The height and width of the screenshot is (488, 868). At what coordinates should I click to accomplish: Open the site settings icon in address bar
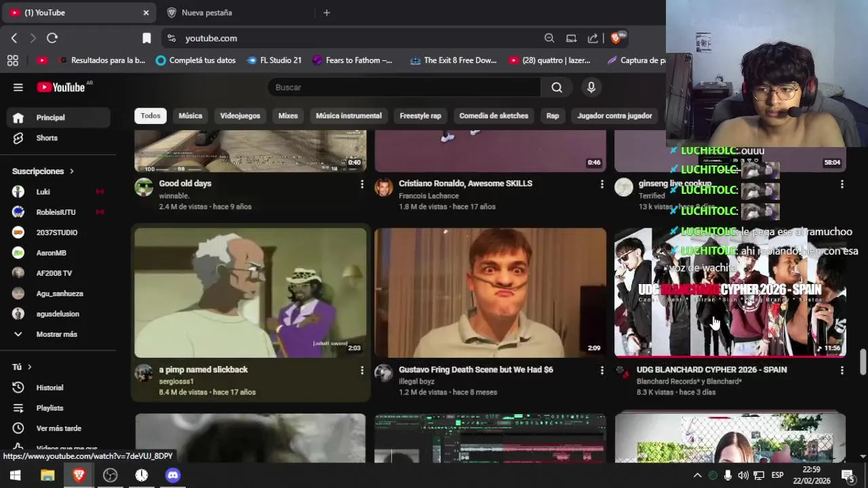[x=171, y=38]
